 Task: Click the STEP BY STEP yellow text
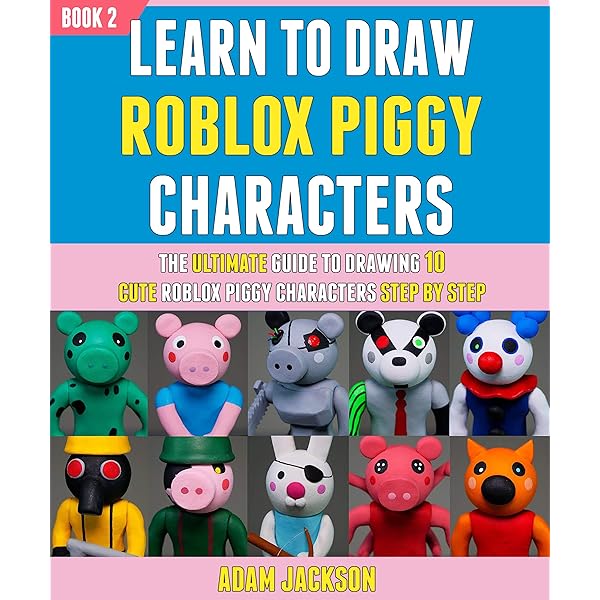433,293
